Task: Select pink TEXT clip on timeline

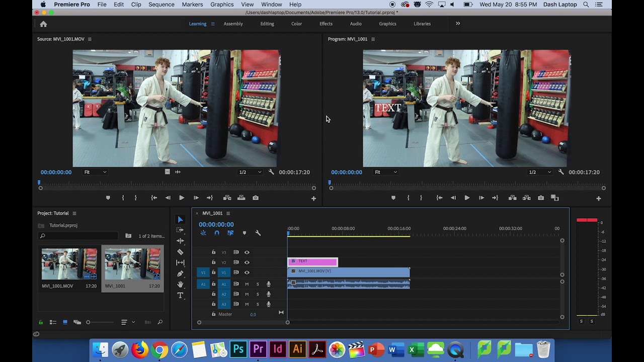Action: 312,261
